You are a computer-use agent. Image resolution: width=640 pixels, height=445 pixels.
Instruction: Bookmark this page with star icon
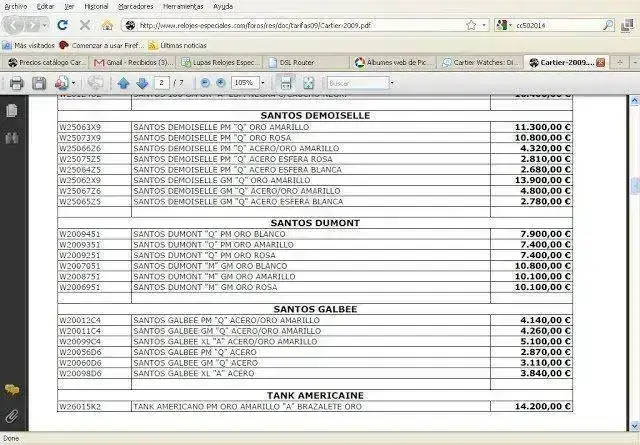[x=471, y=24]
